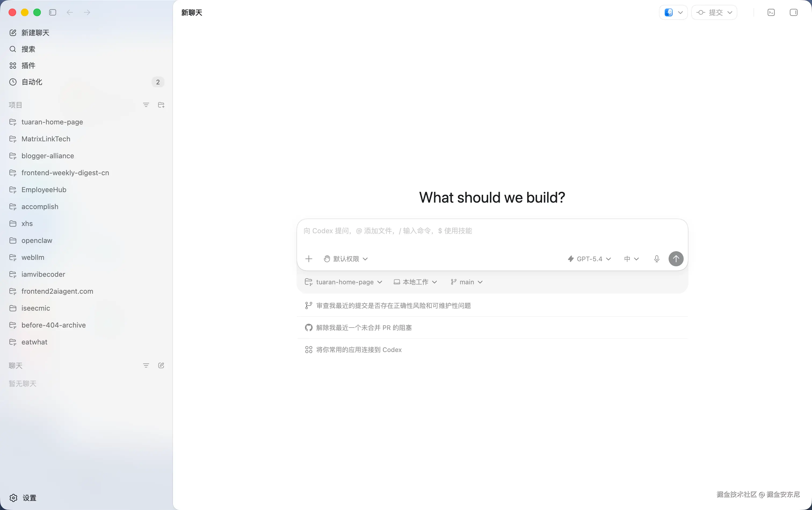Expand the GPT-5.4 model dropdown
The image size is (812, 510).
[589, 259]
